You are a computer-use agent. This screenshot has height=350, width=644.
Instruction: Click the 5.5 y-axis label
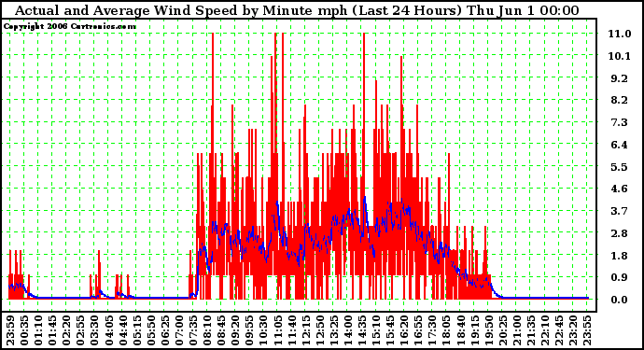(x=620, y=167)
